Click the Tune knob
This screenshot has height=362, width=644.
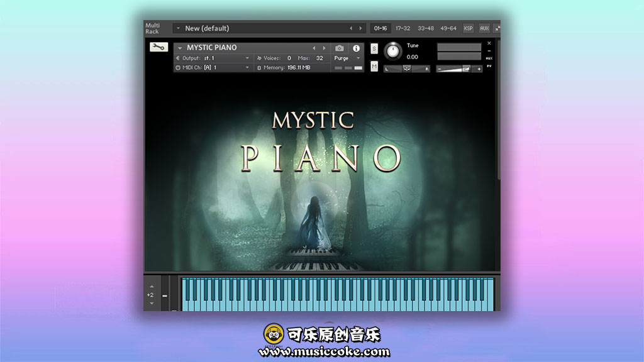[x=393, y=51]
